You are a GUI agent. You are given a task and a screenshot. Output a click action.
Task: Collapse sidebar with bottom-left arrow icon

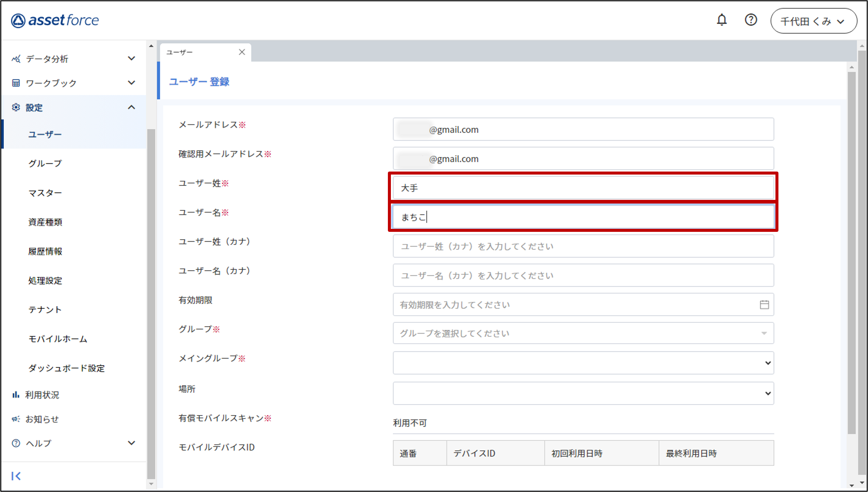16,476
